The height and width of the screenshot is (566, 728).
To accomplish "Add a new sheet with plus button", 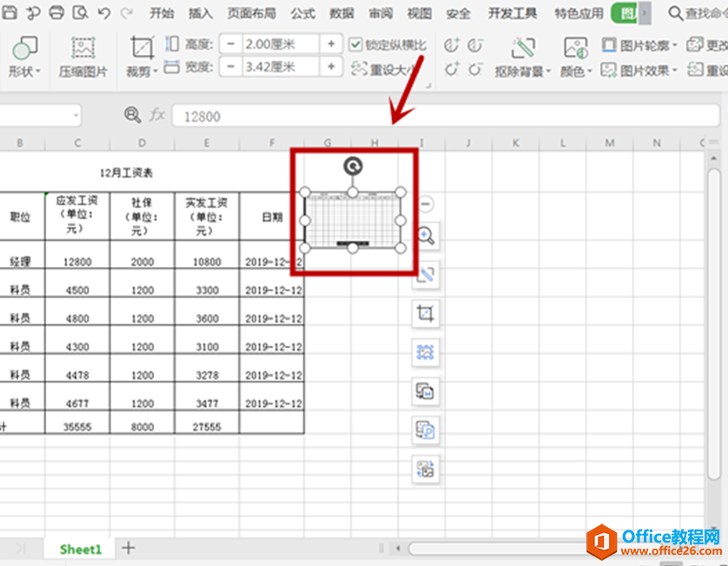I will [129, 548].
